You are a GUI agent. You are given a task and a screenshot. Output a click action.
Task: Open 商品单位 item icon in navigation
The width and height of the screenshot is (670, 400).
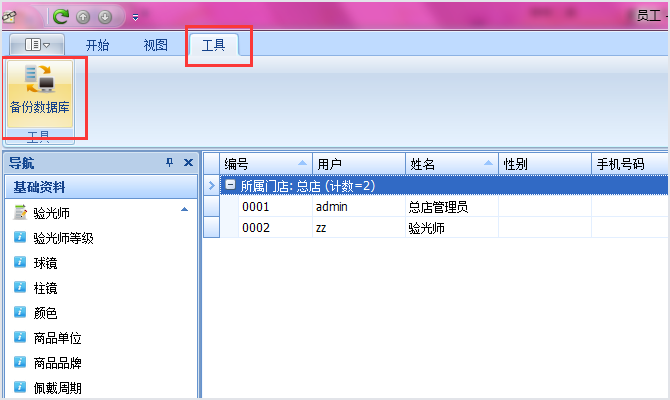pyautogui.click(x=20, y=337)
